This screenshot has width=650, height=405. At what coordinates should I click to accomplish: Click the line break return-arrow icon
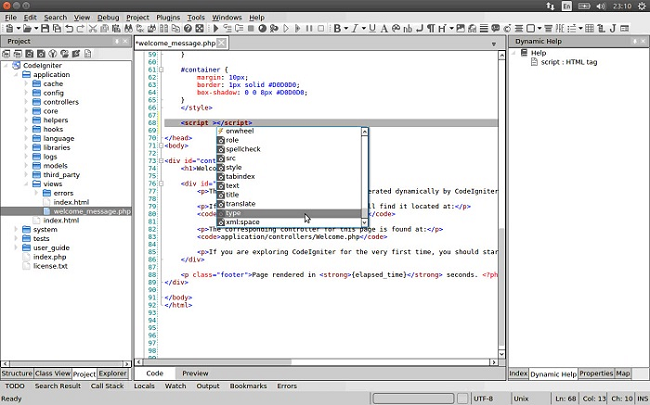click(420, 29)
